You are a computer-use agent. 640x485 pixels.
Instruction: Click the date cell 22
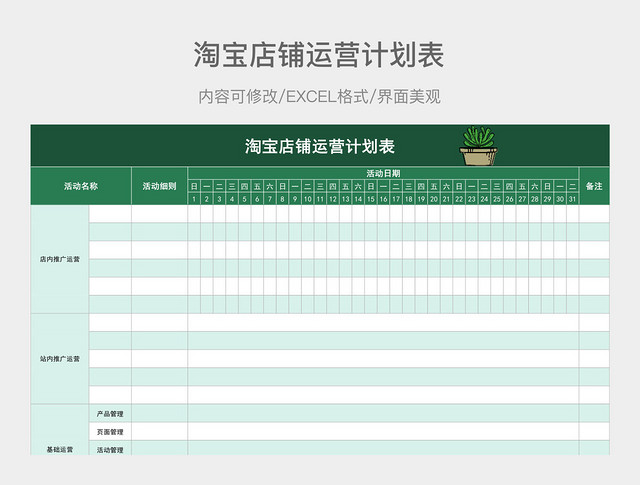(459, 199)
